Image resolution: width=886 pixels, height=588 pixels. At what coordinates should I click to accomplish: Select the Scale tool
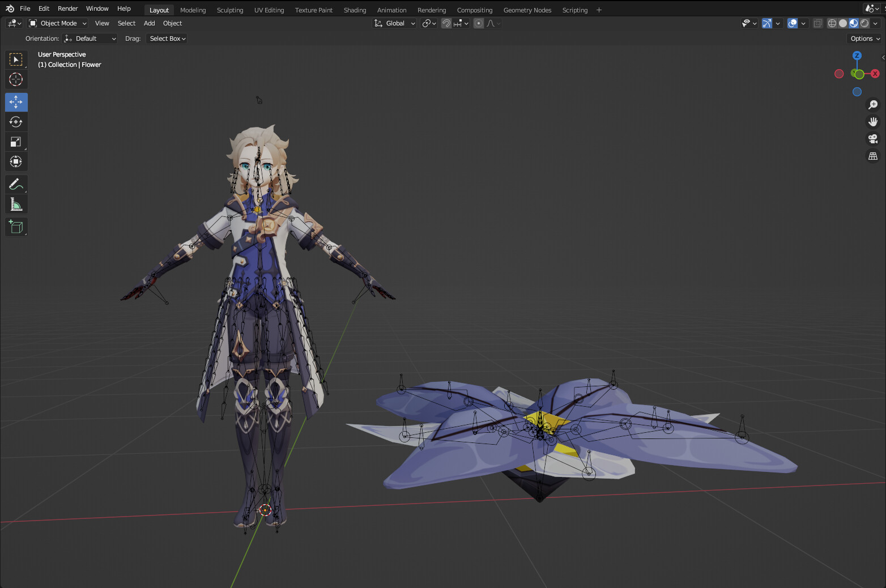click(16, 142)
